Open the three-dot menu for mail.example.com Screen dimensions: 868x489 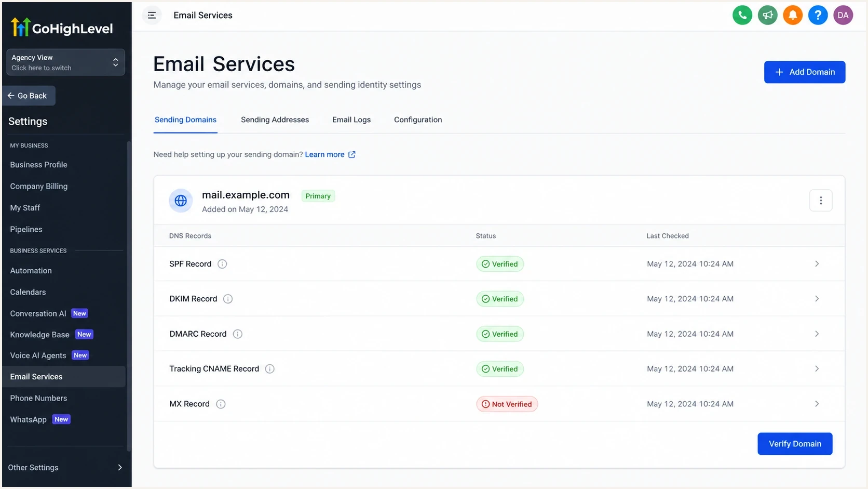tap(821, 201)
